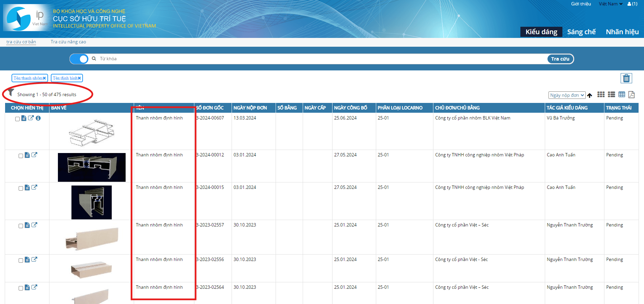Click the ascending sort arrow icon
644x304 pixels.
coord(589,95)
